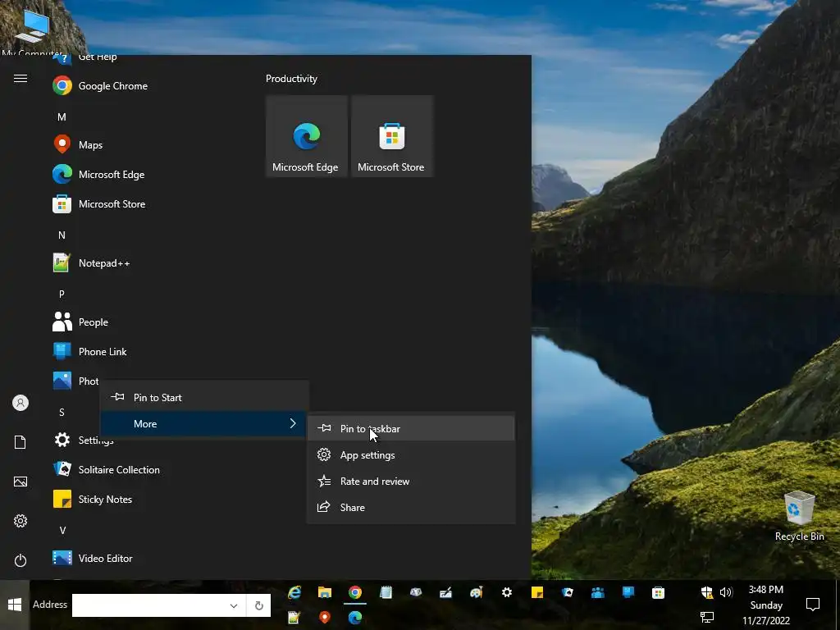Open Paint from the taskbar

point(477,592)
